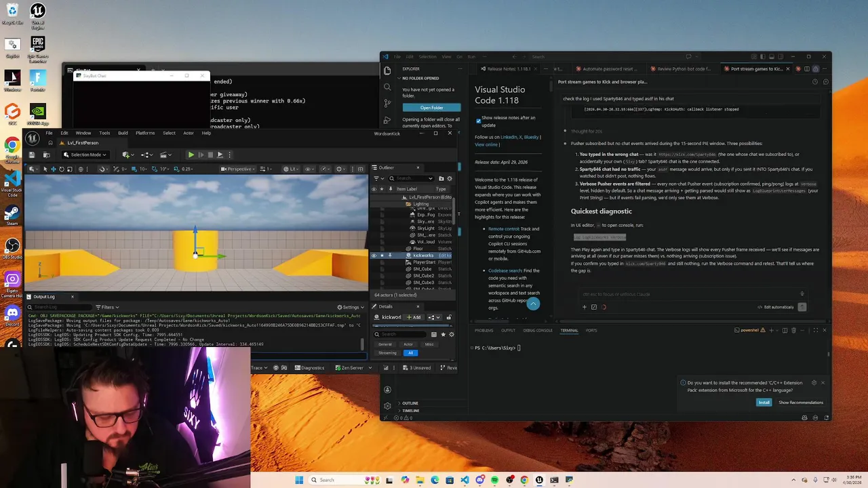
Task: Open Unreal Window menu
Action: coord(83,133)
